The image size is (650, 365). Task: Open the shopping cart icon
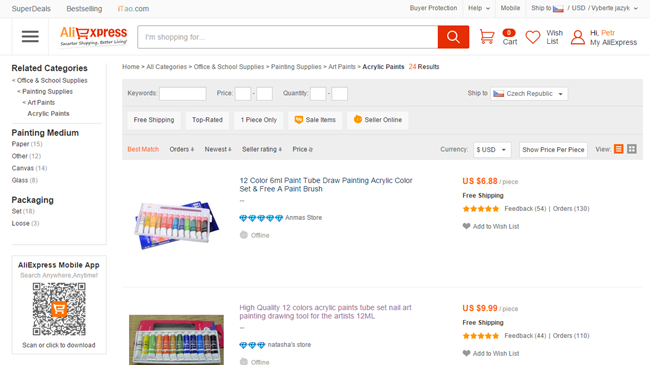487,36
